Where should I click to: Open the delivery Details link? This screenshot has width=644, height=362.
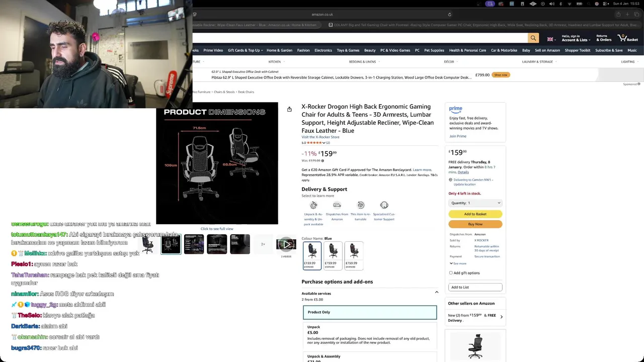(463, 172)
